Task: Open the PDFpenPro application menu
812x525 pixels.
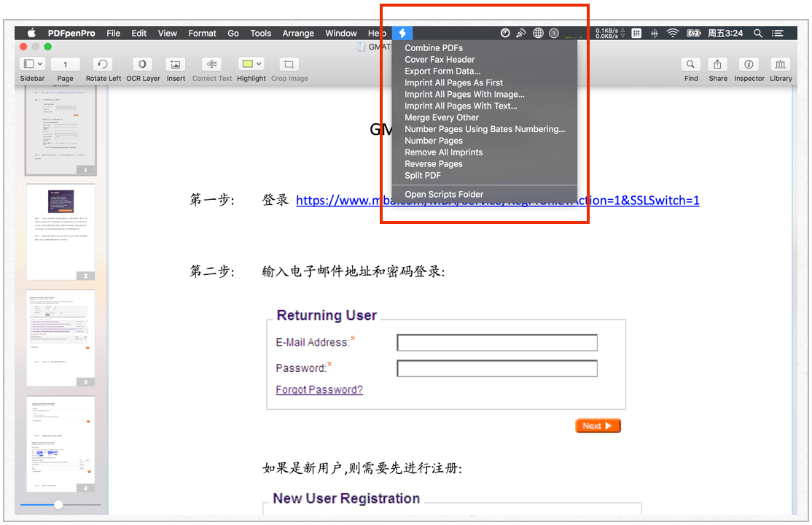Action: click(x=71, y=33)
